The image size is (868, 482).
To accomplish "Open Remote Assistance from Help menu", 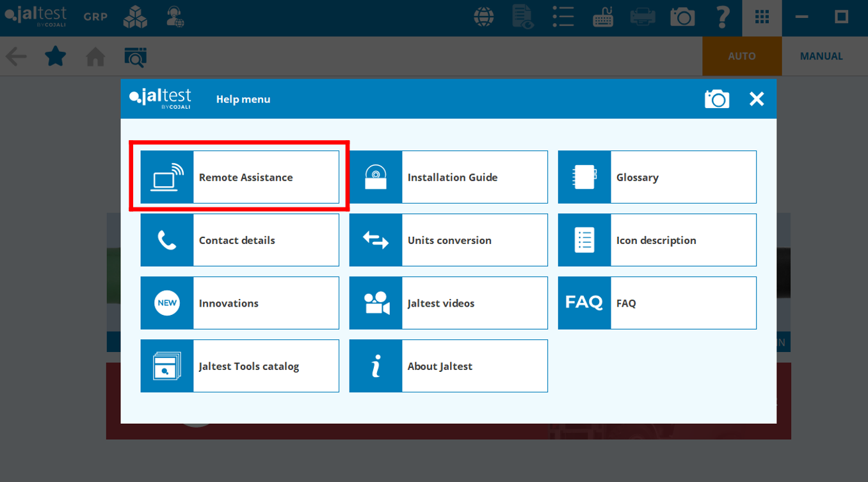I will (x=239, y=177).
